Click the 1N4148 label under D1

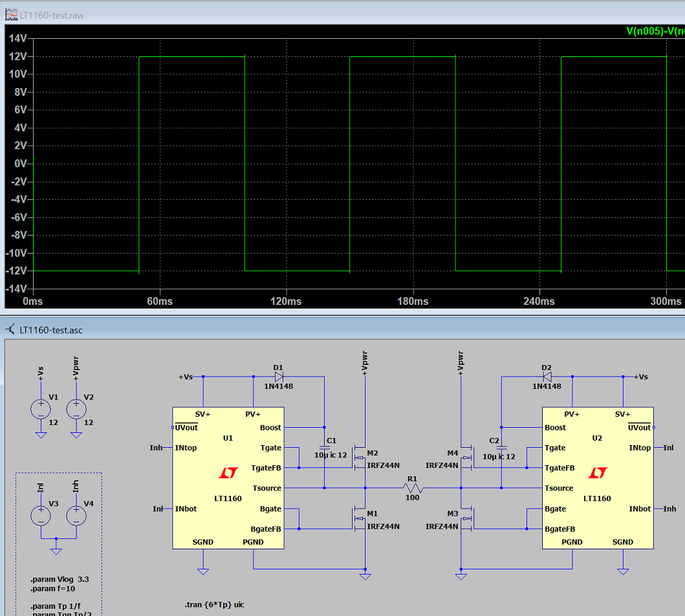click(279, 386)
